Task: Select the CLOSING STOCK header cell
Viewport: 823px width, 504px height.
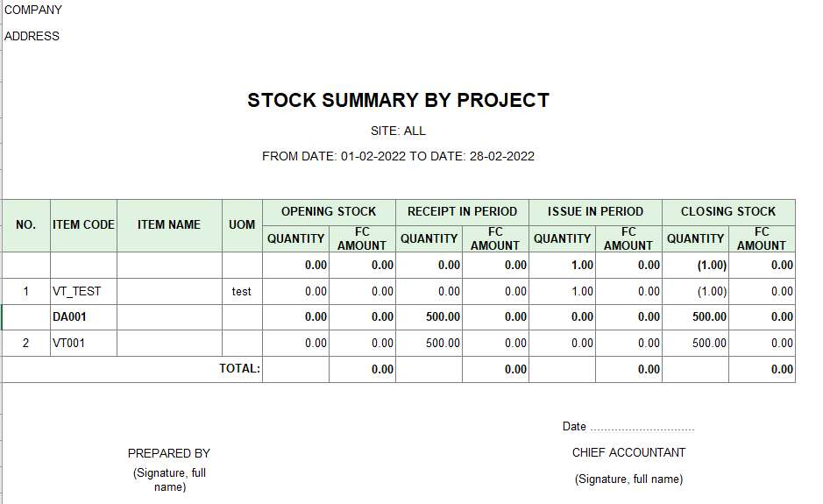Action: pos(728,212)
